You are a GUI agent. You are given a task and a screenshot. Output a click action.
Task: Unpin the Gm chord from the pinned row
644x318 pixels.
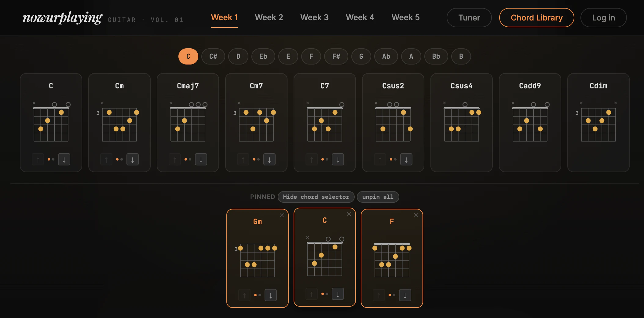pos(282,215)
